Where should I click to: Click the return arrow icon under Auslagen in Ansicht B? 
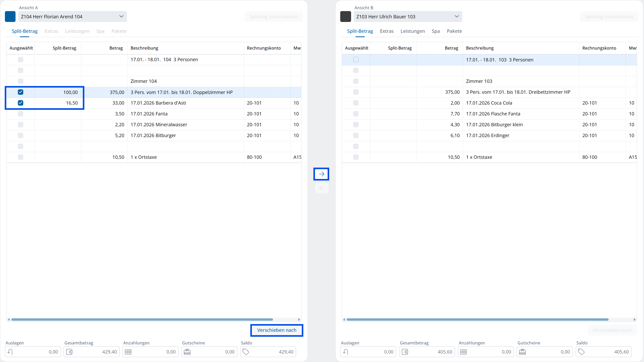(346, 352)
